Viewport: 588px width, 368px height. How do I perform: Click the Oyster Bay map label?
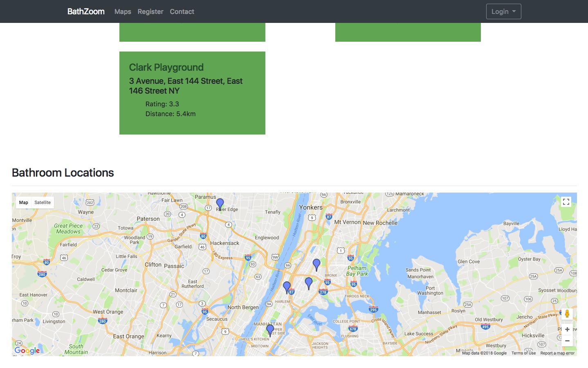click(x=529, y=259)
